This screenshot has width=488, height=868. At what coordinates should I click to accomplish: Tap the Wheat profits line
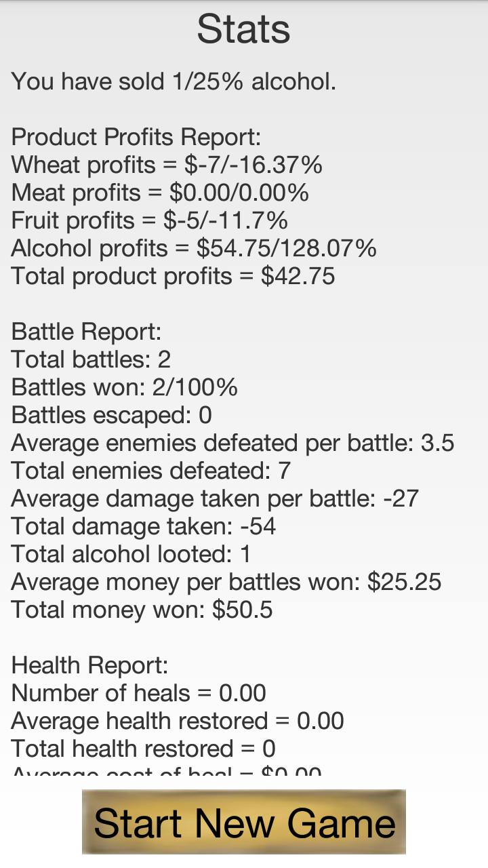coord(167,165)
